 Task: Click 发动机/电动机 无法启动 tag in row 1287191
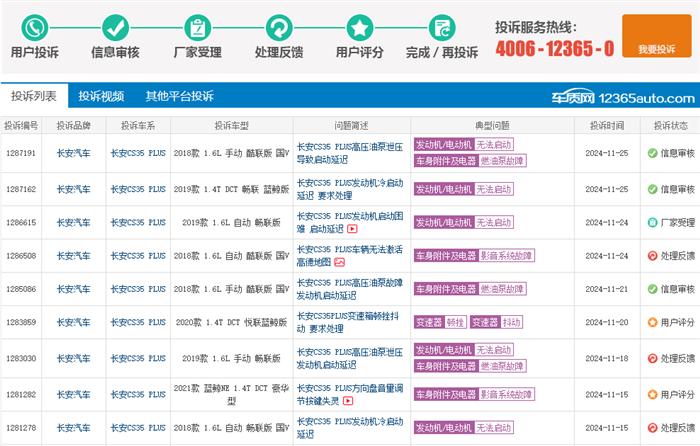[463, 144]
